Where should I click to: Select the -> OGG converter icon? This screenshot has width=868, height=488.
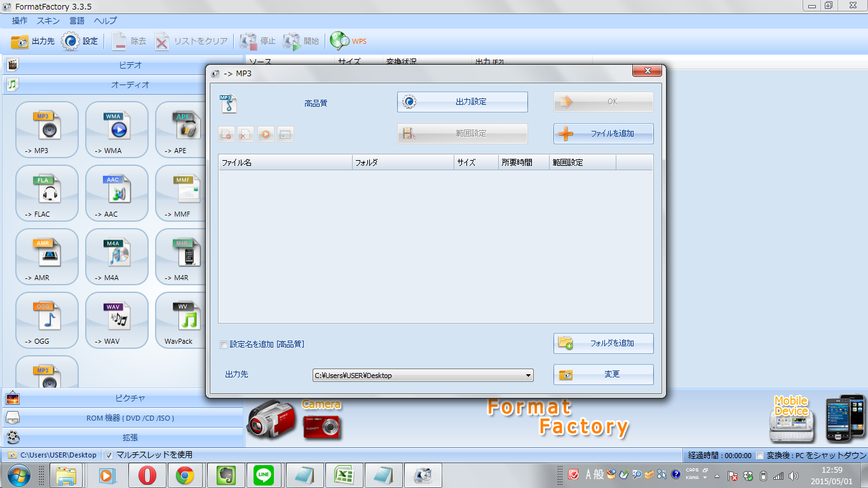point(47,320)
